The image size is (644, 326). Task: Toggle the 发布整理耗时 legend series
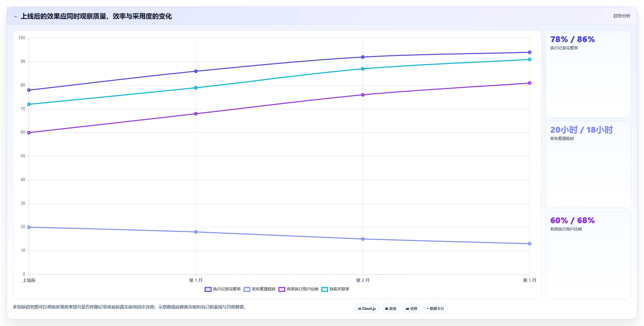coord(260,289)
